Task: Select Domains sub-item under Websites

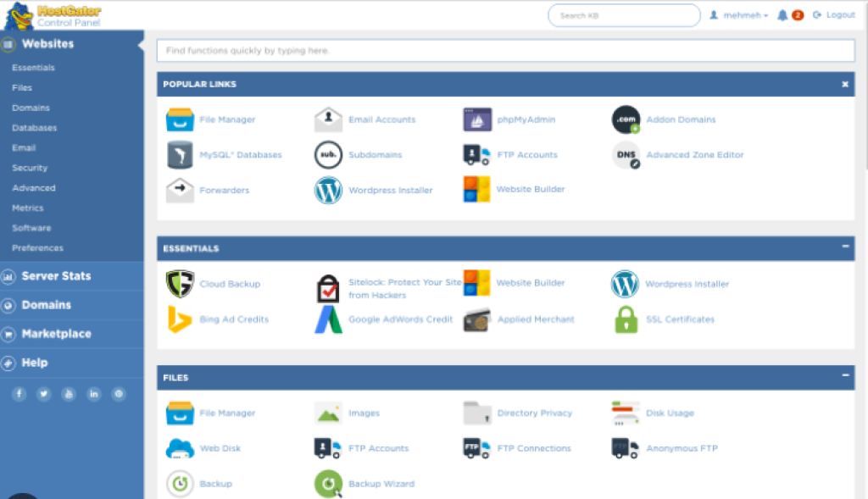Action: click(31, 108)
